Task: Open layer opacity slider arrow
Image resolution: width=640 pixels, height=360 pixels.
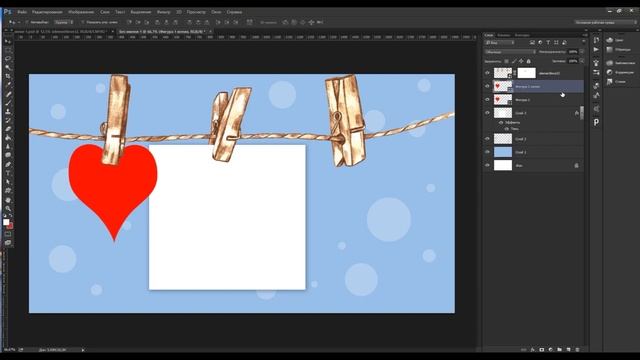Action: coord(582,52)
